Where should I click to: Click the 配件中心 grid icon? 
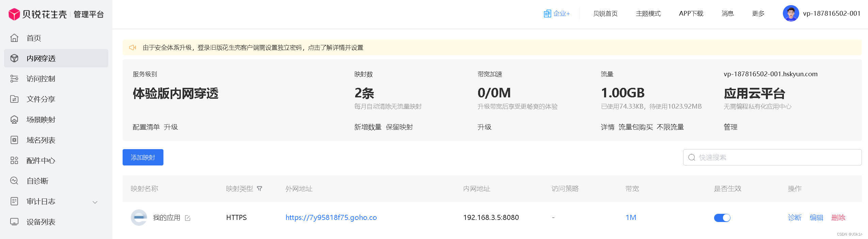(x=14, y=160)
